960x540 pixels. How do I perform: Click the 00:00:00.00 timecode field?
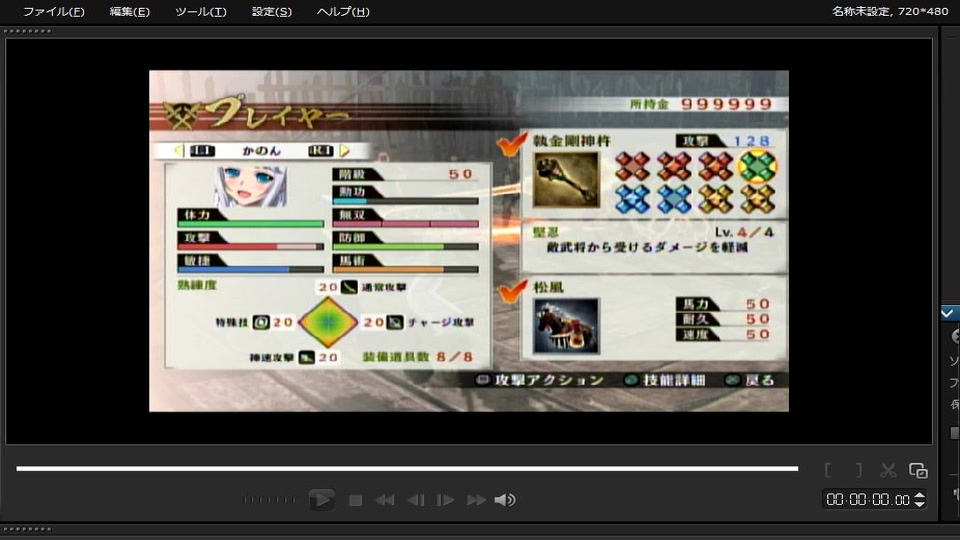coord(868,500)
